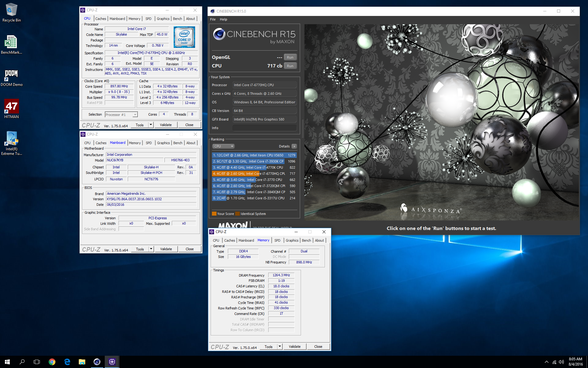Click the Your Score orange legend swatch
Image resolution: width=588 pixels, height=368 pixels.
[x=214, y=214]
